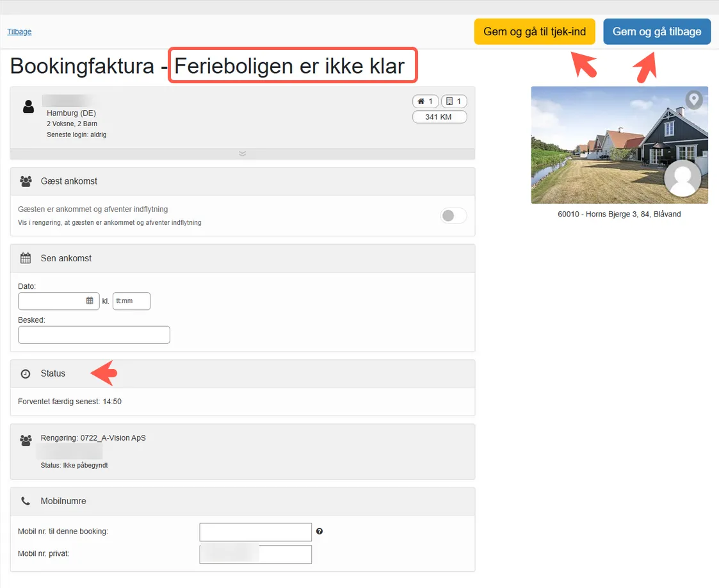Click Gem og gå til tjek-ind
This screenshot has width=719, height=588.
534,31
